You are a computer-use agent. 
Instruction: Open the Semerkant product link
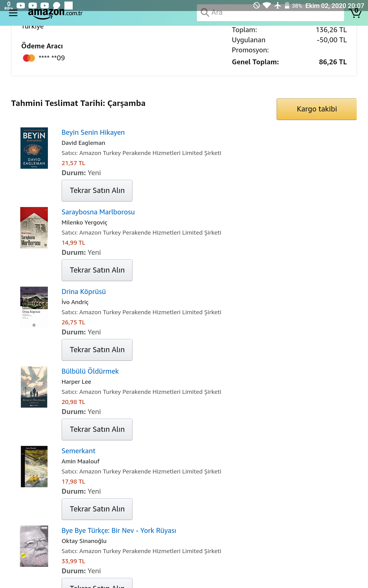click(x=79, y=451)
